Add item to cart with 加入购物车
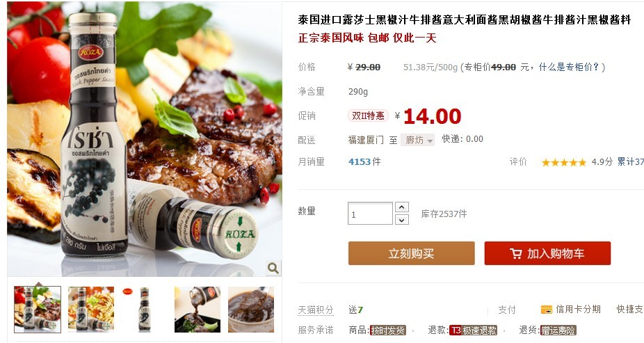Image resolution: width=644 pixels, height=343 pixels. click(547, 253)
